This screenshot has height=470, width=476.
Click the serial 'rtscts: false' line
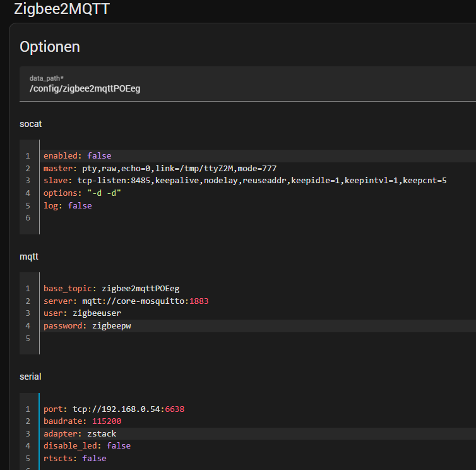[74, 459]
